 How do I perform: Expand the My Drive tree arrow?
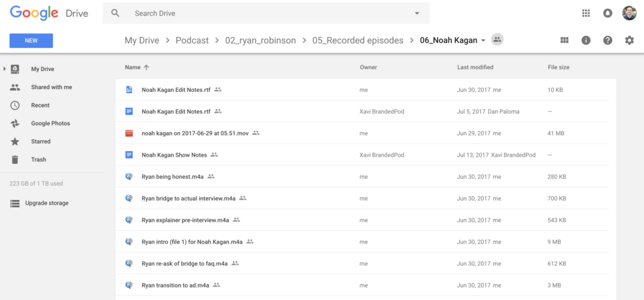tap(4, 69)
